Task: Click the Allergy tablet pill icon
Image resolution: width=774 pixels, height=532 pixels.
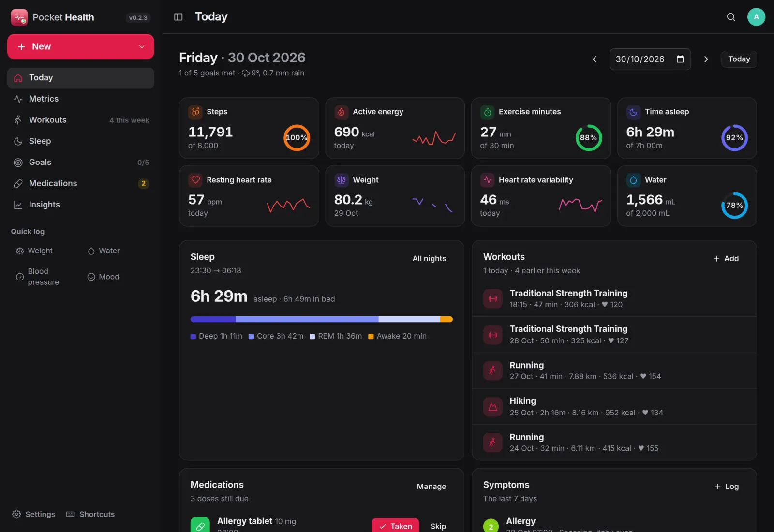Action: click(x=200, y=525)
